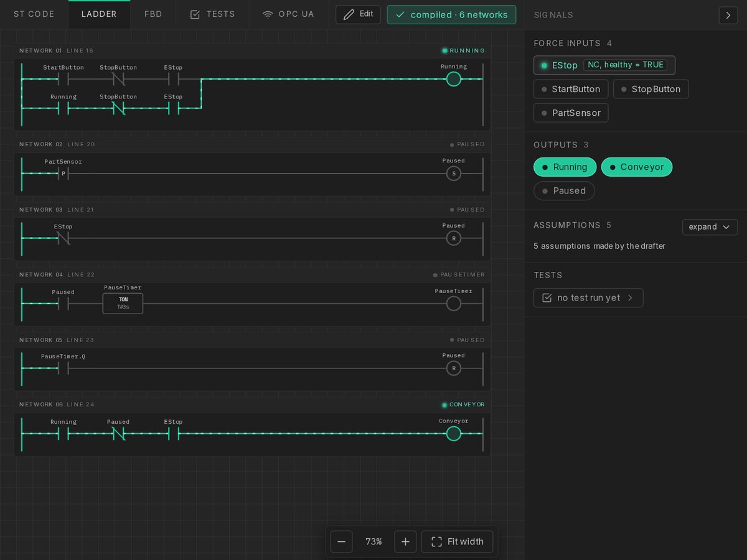747x560 pixels.
Task: Click the Paused set coil in Network 02
Action: 454,174
